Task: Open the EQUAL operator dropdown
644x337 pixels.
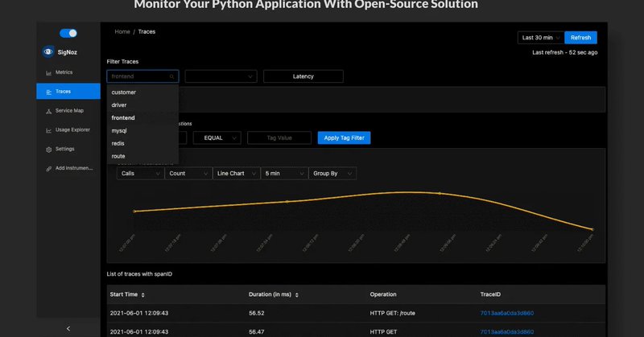Action: (x=217, y=138)
